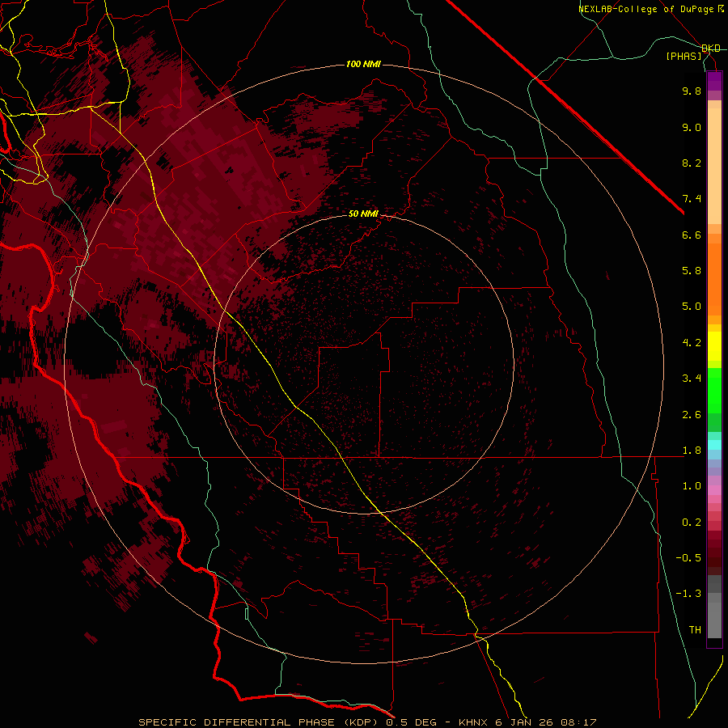The width and height of the screenshot is (728, 728).
Task: Click the 6 JAN 26 date text
Action: [524, 722]
